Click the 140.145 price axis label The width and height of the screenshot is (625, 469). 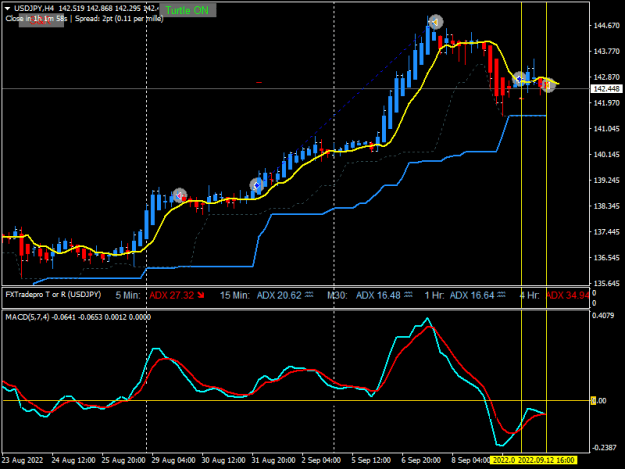coord(607,155)
